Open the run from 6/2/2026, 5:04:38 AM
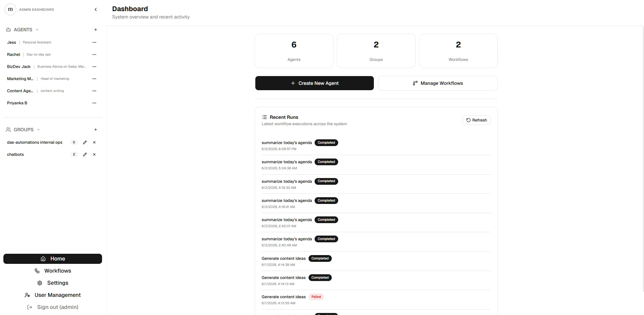Viewport: 644px width, 315px height. (376, 165)
